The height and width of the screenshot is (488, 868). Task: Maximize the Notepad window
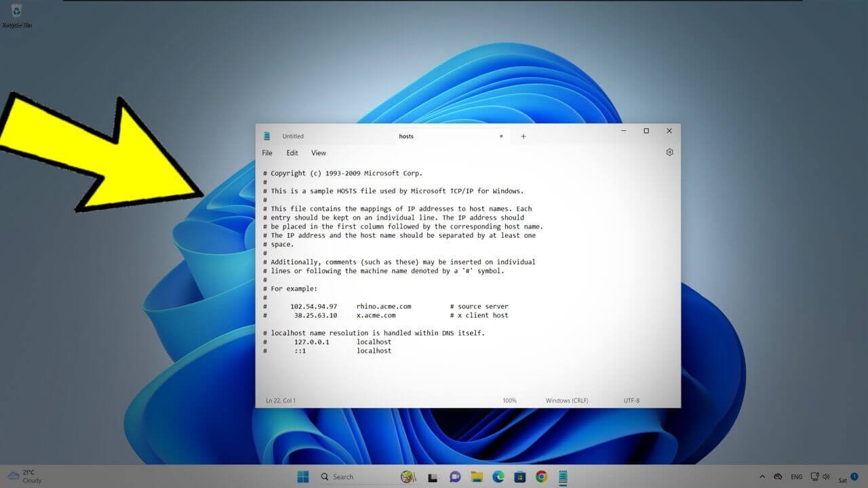(646, 131)
